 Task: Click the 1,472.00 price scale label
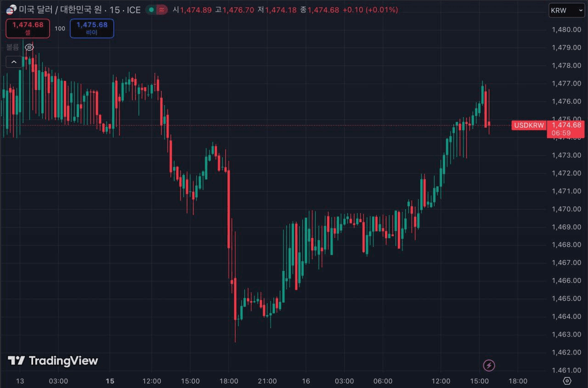click(x=566, y=173)
